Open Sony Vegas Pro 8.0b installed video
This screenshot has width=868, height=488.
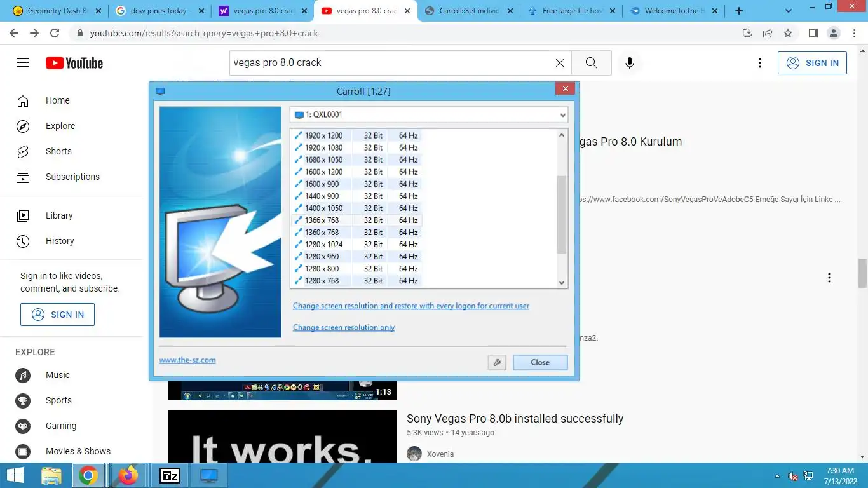(x=515, y=419)
